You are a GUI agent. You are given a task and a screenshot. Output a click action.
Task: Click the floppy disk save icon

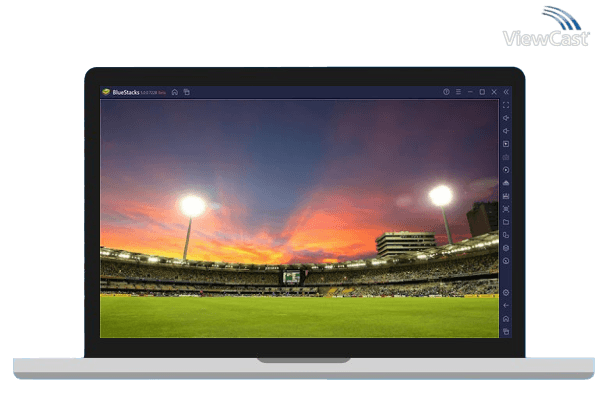pyautogui.click(x=506, y=196)
